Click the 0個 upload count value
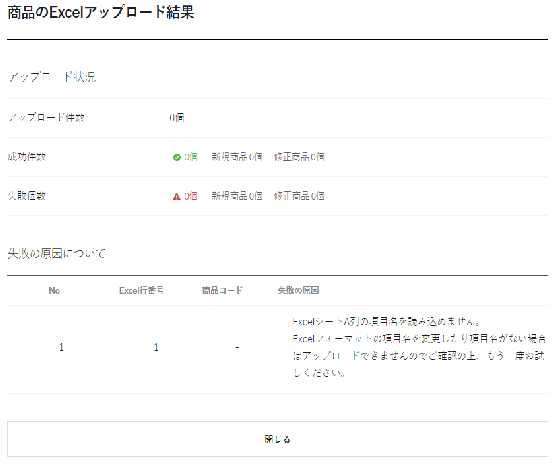Viewport: 553px width, 473px height. tap(177, 117)
